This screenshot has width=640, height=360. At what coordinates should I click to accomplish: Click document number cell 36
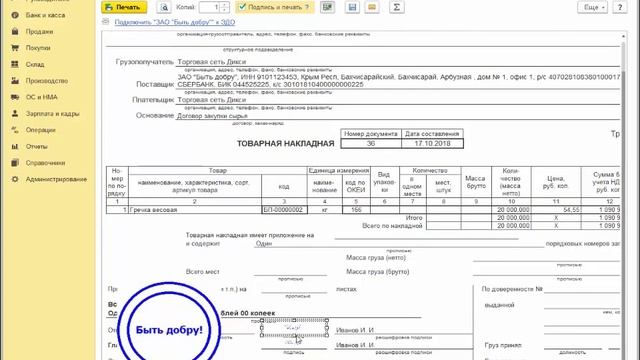(371, 144)
